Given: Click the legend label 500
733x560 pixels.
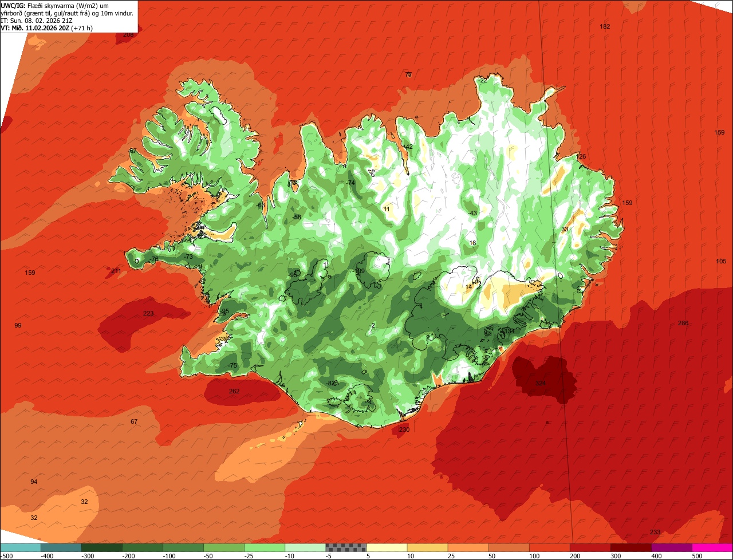Looking at the screenshot, I should click(x=697, y=556).
